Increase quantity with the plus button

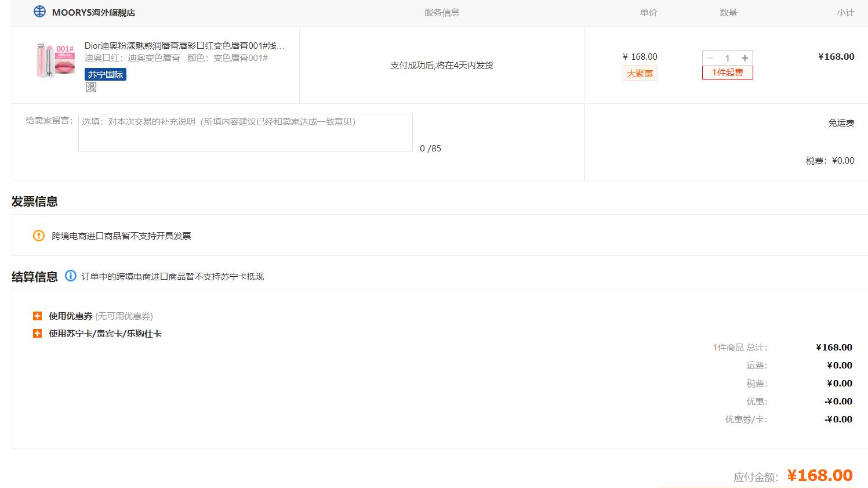pos(745,58)
